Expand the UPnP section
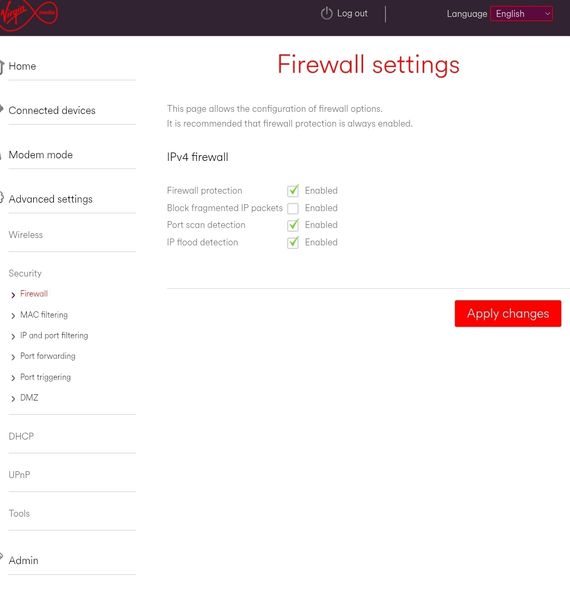Image resolution: width=570 pixels, height=600 pixels. [19, 475]
